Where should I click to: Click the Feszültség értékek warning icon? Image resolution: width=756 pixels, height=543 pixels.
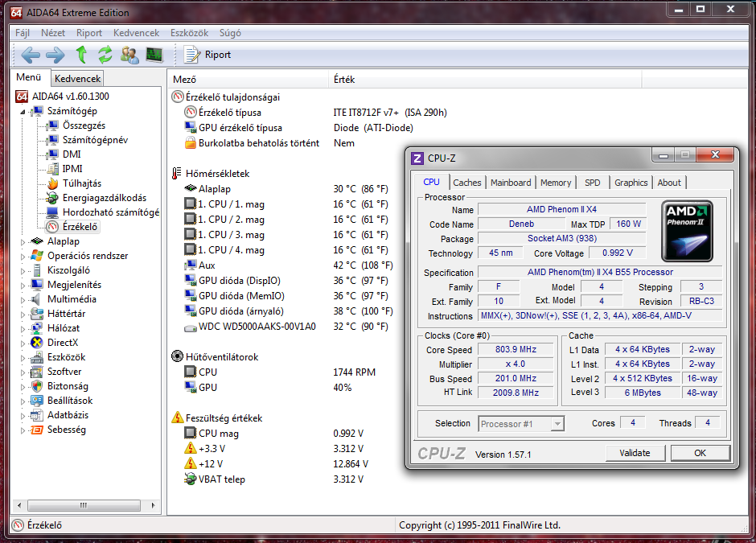click(178, 418)
